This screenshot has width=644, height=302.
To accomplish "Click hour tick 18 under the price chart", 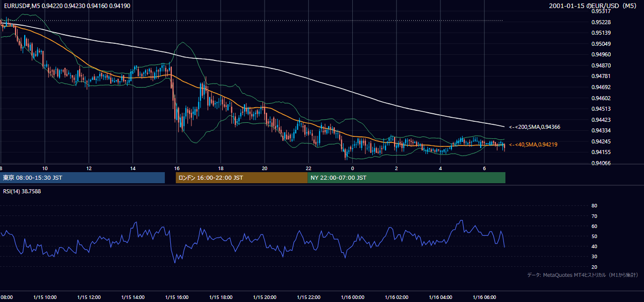I will coord(221,168).
